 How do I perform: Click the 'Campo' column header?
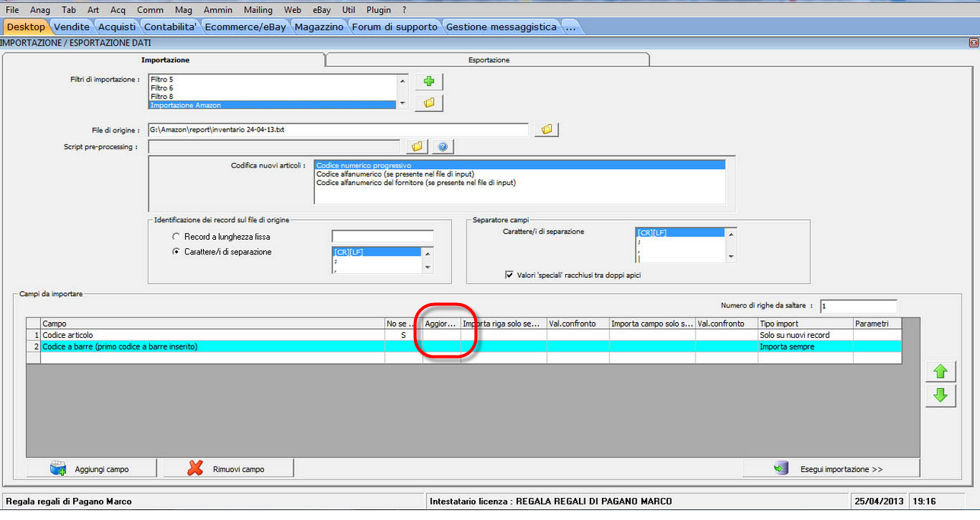212,324
